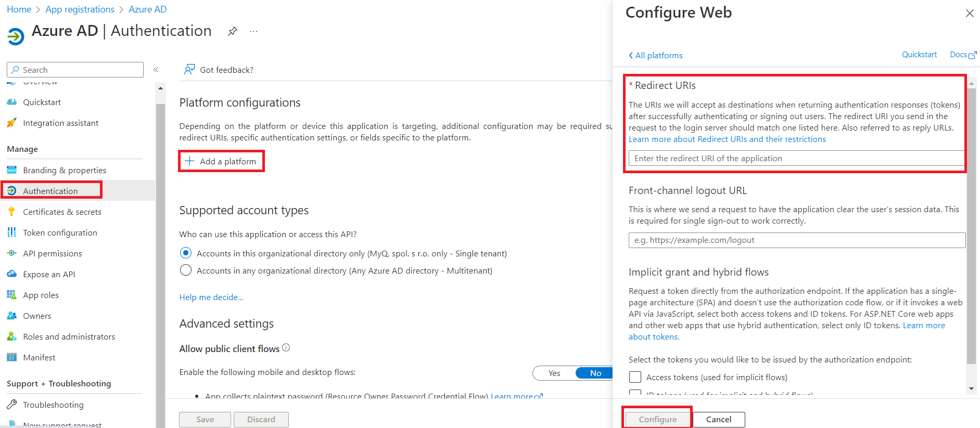Pin the Authentication page to dashboard
The image size is (980, 428).
pos(232,31)
